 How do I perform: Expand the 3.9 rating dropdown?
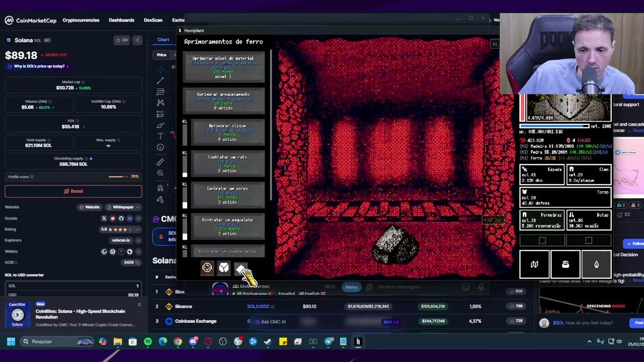point(137,229)
